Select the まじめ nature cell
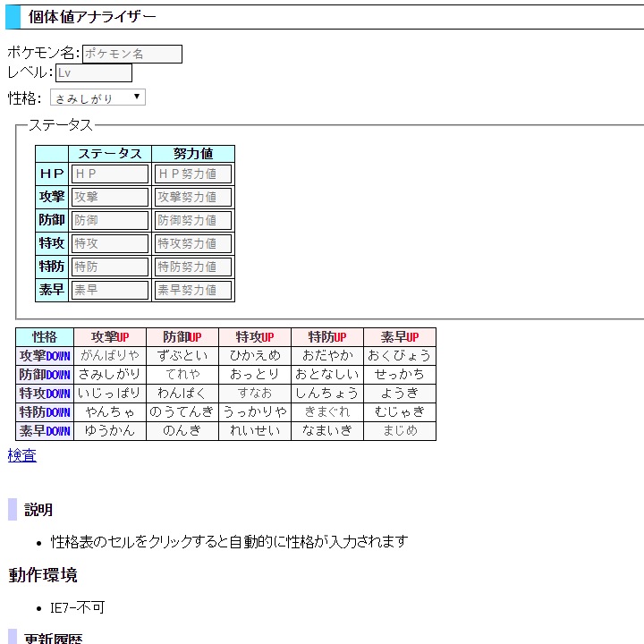This screenshot has height=644, width=644. pyautogui.click(x=400, y=431)
